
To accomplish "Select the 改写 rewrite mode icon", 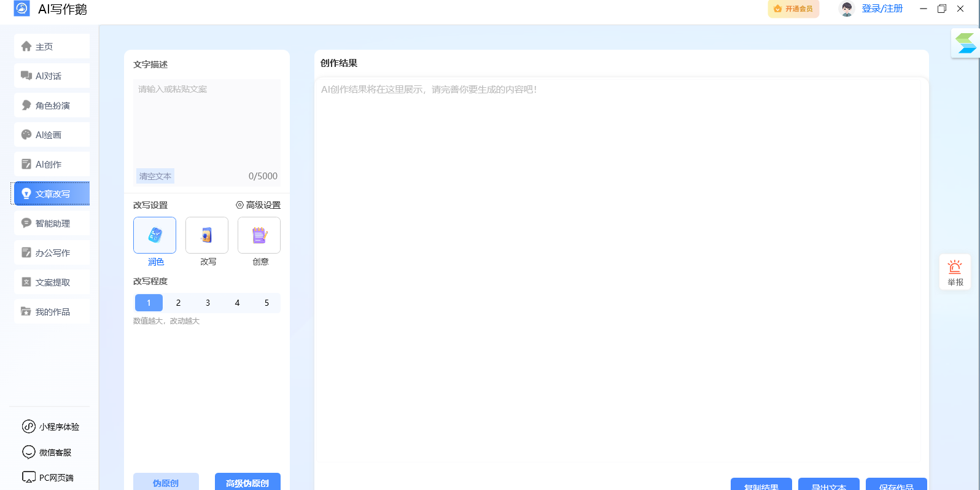I will click(207, 235).
